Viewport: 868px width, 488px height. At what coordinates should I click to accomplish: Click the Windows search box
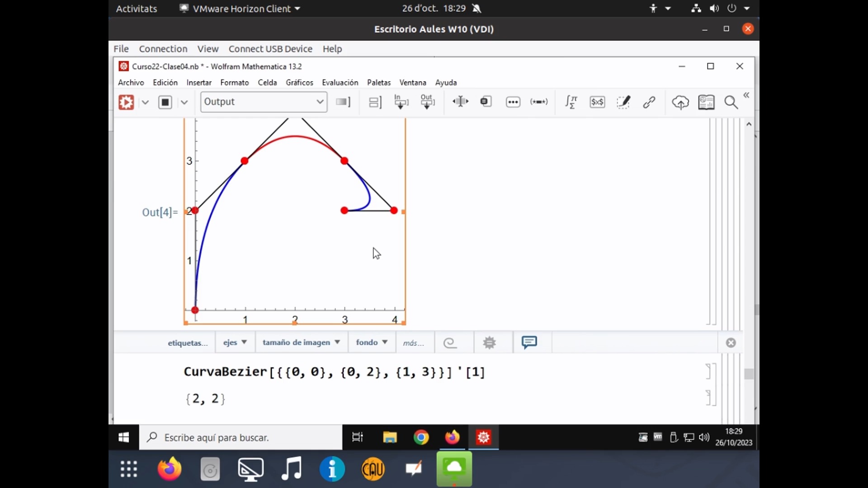click(x=241, y=437)
